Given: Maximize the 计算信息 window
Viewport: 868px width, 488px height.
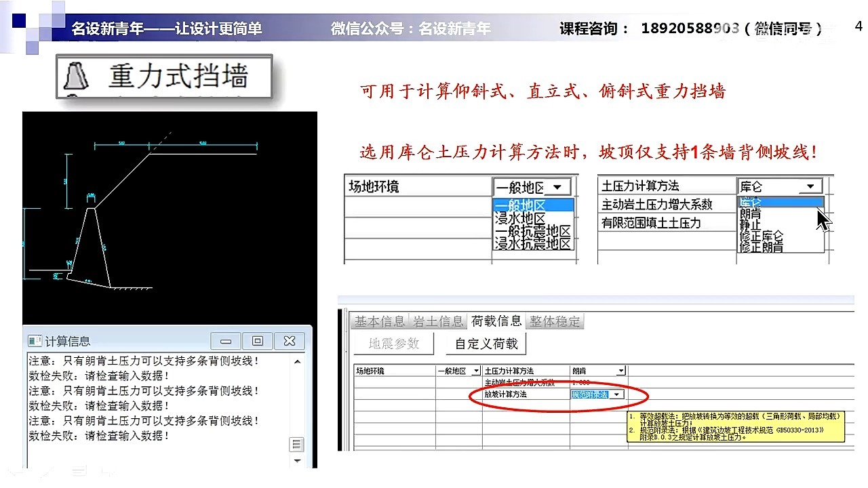Looking at the screenshot, I should 258,341.
